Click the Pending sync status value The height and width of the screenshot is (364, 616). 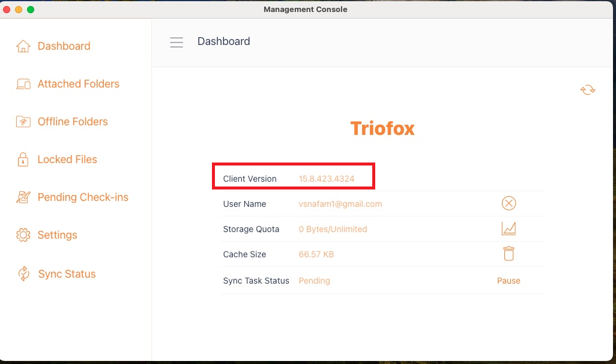[314, 281]
